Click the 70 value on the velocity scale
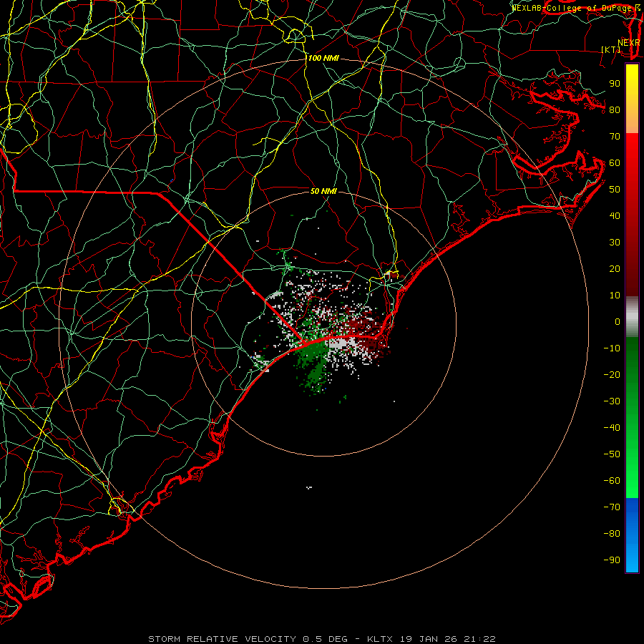Image resolution: width=644 pixels, height=644 pixels. (615, 137)
